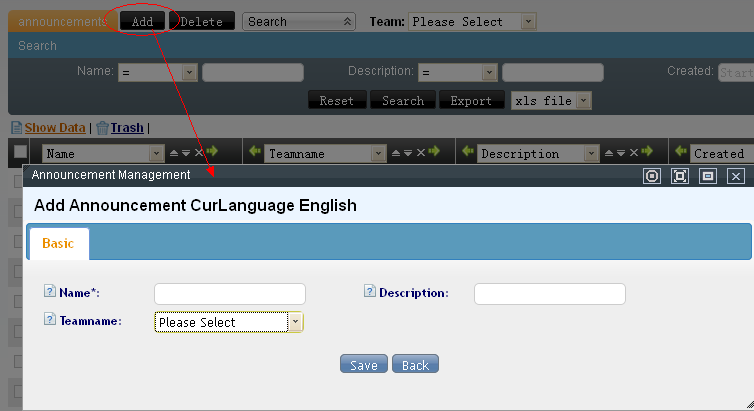Click the help icon beside Name
The width and height of the screenshot is (754, 411).
(x=50, y=292)
